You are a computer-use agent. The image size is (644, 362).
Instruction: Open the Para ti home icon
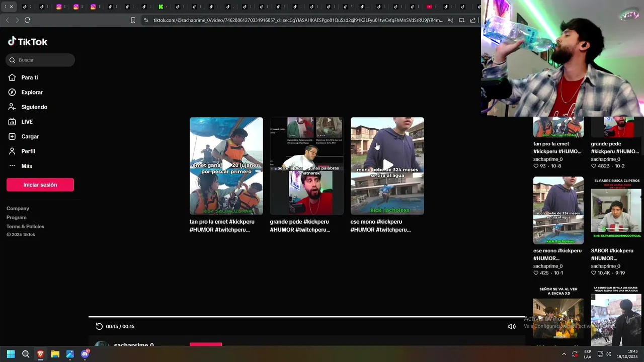[x=12, y=77]
